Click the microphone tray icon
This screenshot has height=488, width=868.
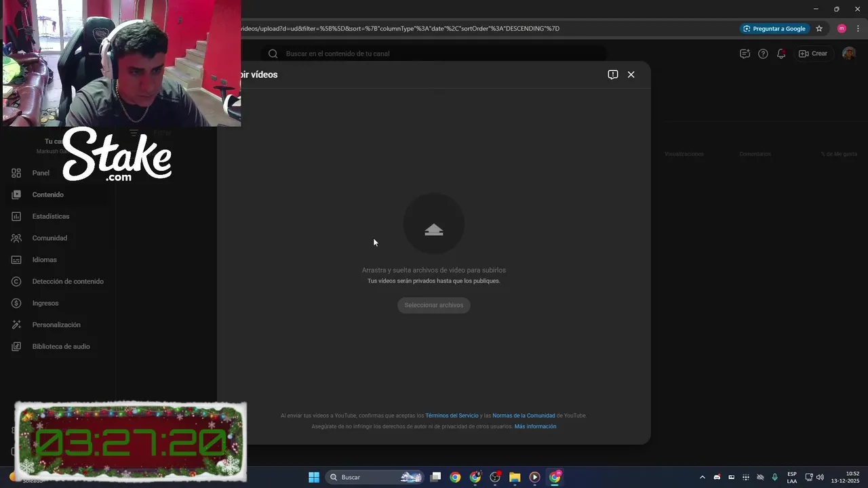pos(774,477)
